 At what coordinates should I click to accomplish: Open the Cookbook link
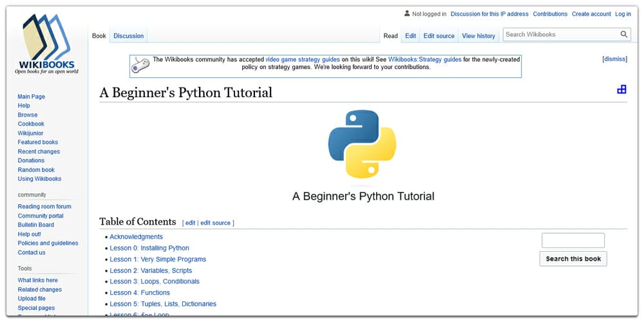click(x=31, y=124)
